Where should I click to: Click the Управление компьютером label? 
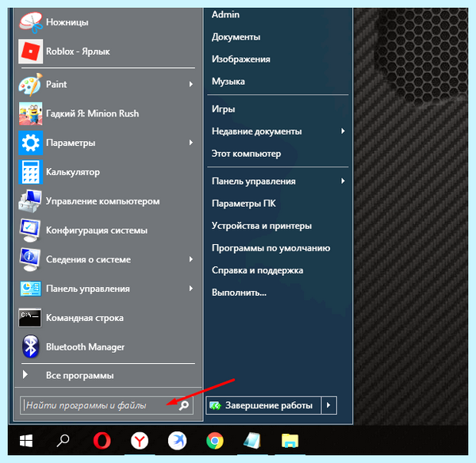[102, 201]
